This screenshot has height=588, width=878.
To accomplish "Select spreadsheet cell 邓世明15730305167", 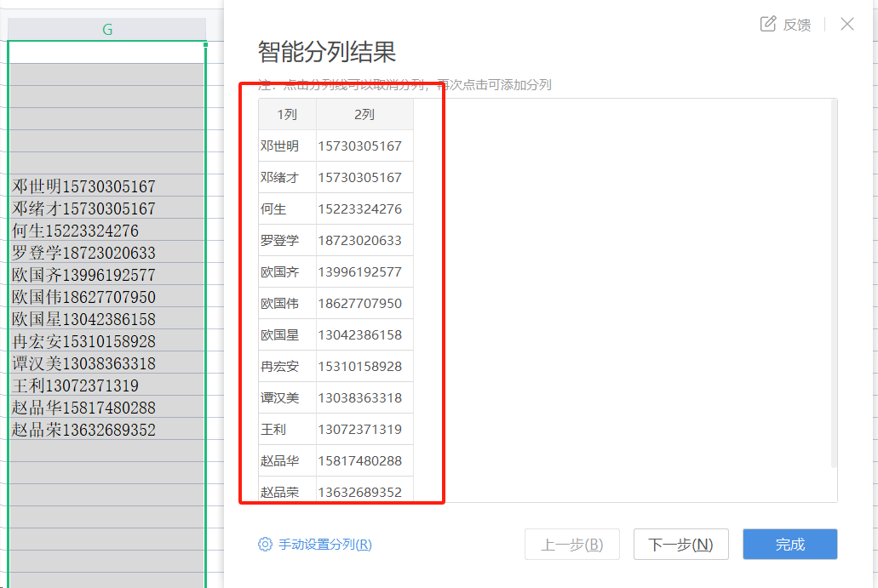I will [106, 186].
